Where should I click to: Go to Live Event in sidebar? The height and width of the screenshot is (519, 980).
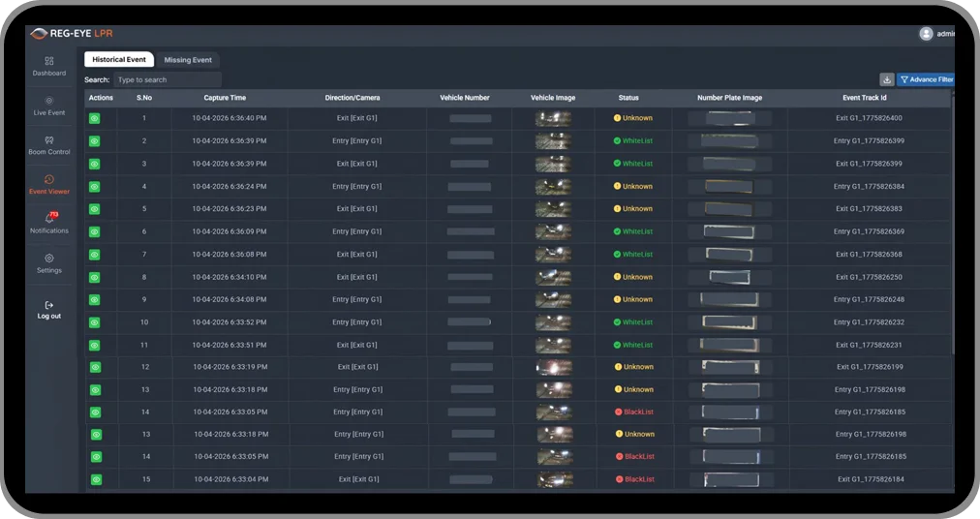[48, 107]
